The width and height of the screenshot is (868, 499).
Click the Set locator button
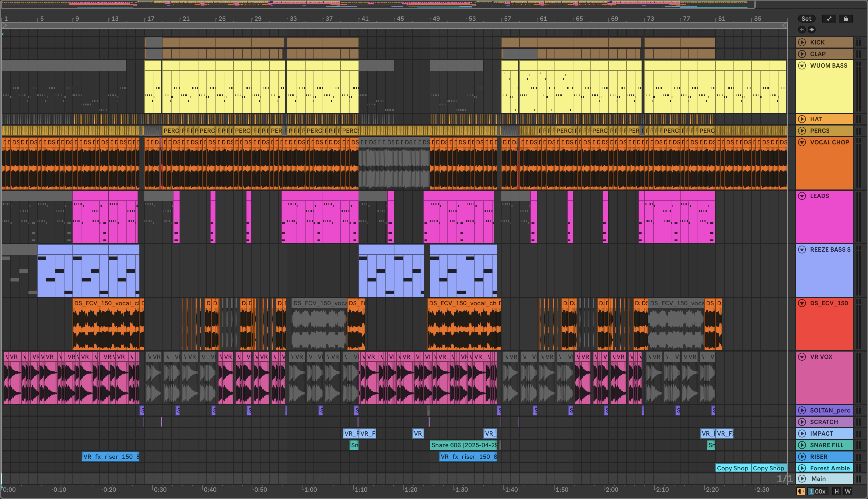tap(806, 19)
